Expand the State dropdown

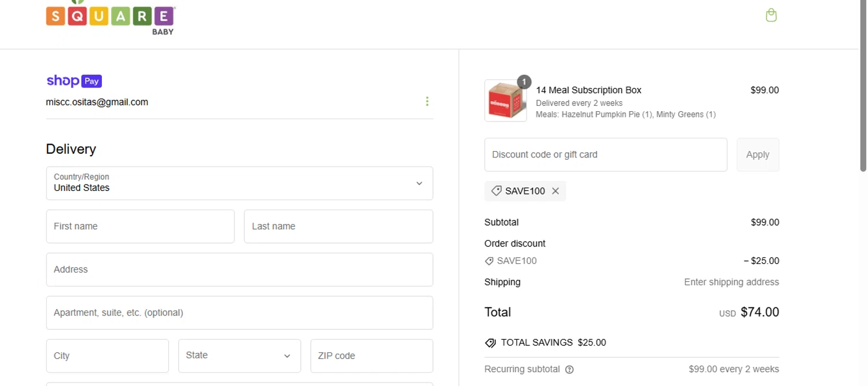(x=240, y=356)
